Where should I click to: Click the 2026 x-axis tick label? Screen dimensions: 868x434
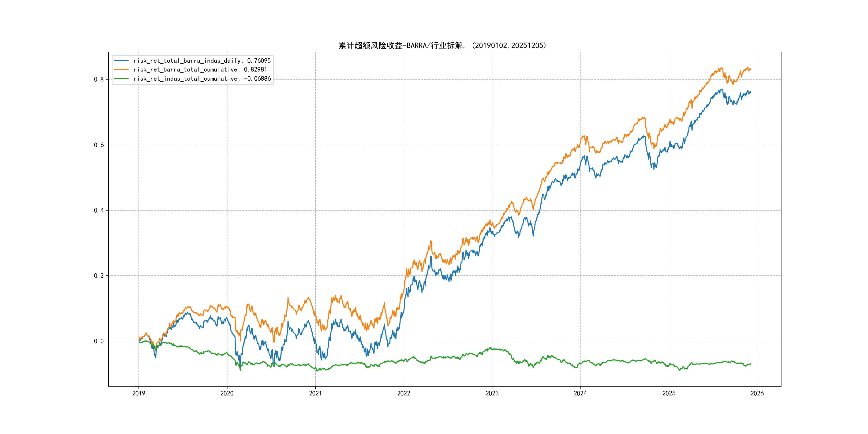pos(757,393)
